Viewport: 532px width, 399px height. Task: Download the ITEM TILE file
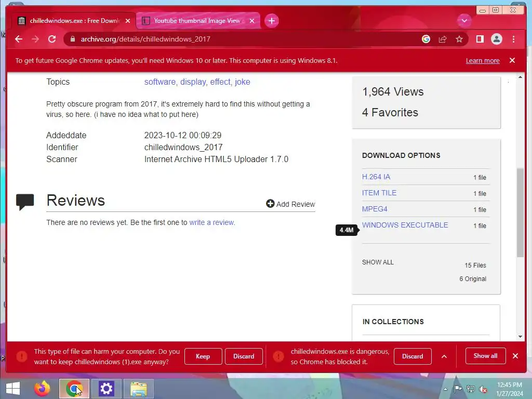[x=379, y=193]
